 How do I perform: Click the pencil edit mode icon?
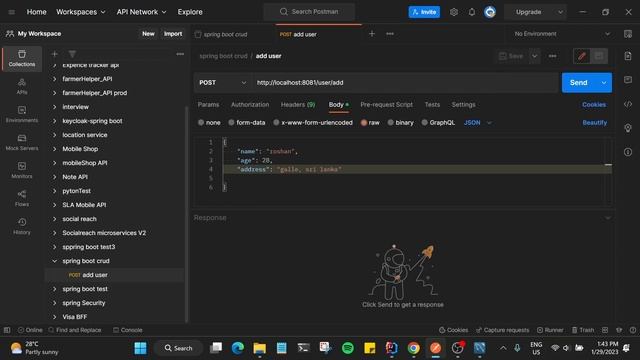coord(582,56)
